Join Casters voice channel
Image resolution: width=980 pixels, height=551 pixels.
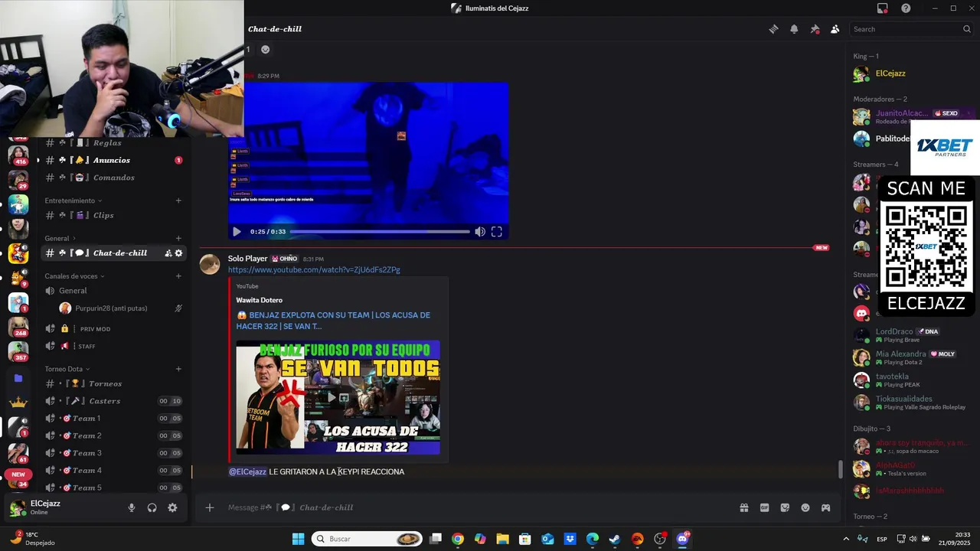coord(113,401)
